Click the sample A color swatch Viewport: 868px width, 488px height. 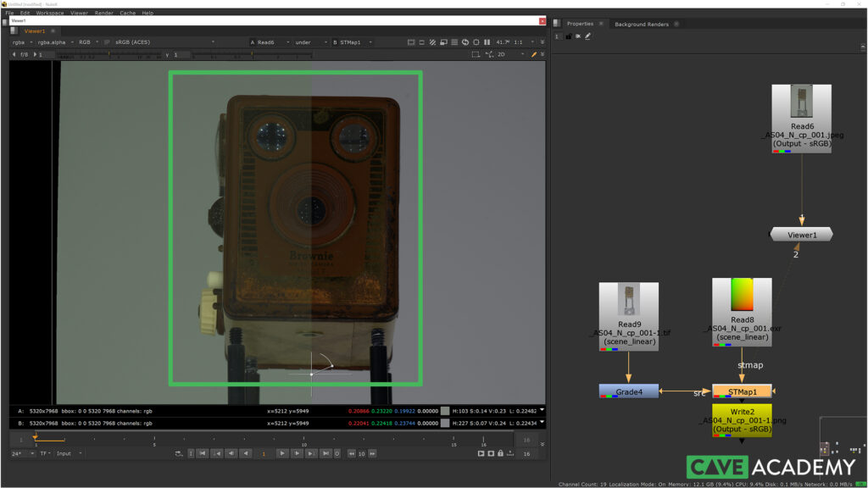(x=446, y=410)
